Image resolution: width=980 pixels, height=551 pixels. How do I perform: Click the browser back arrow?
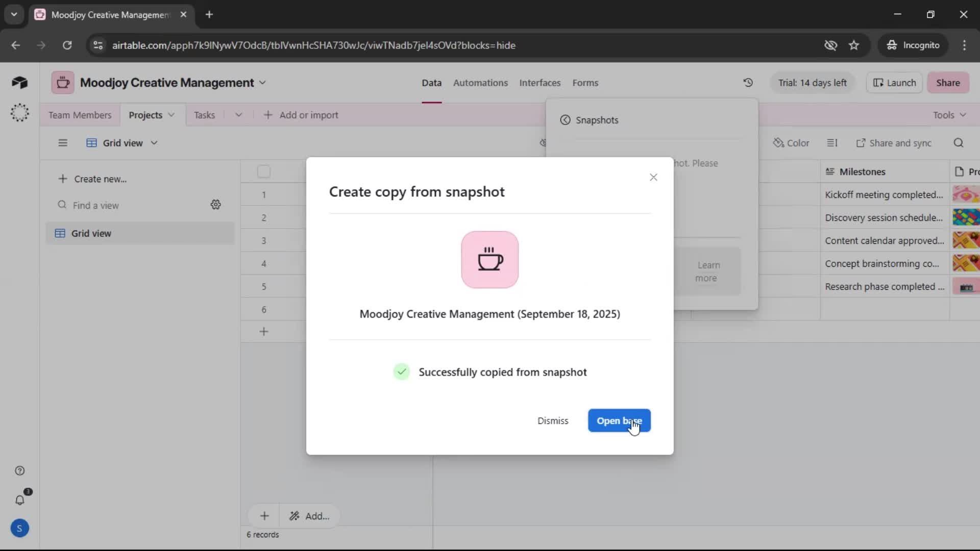(15, 45)
